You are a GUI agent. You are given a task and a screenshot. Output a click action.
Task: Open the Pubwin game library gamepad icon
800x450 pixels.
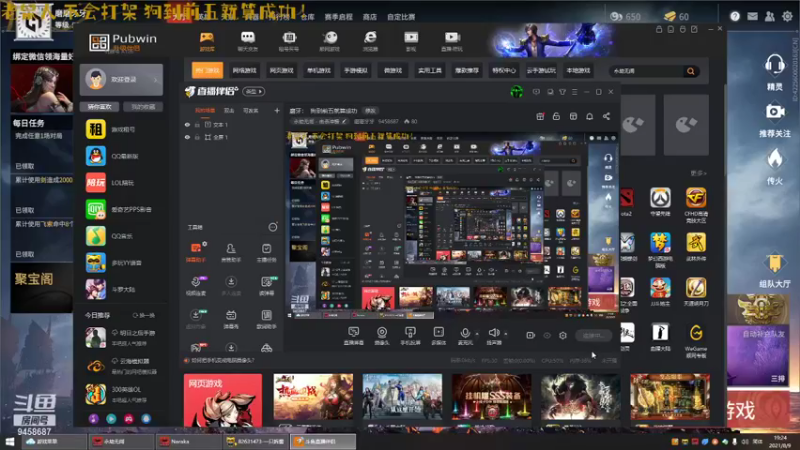(x=207, y=38)
